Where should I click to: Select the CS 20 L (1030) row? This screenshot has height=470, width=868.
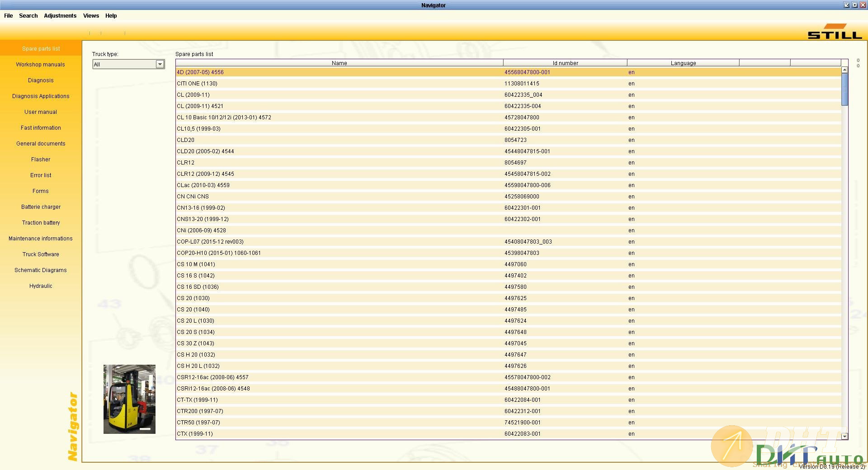click(x=508, y=321)
